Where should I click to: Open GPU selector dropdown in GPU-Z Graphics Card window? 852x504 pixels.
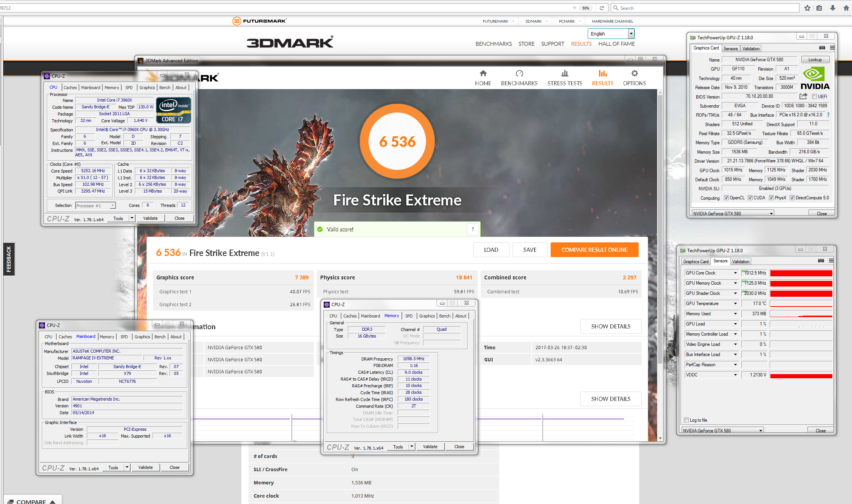[x=733, y=213]
